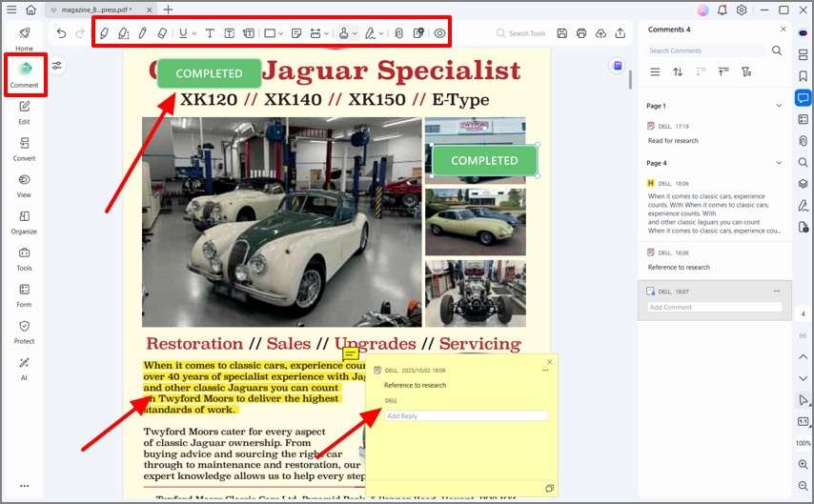Toggle the comments panel icon in right bar
814x504 pixels.
tap(803, 97)
